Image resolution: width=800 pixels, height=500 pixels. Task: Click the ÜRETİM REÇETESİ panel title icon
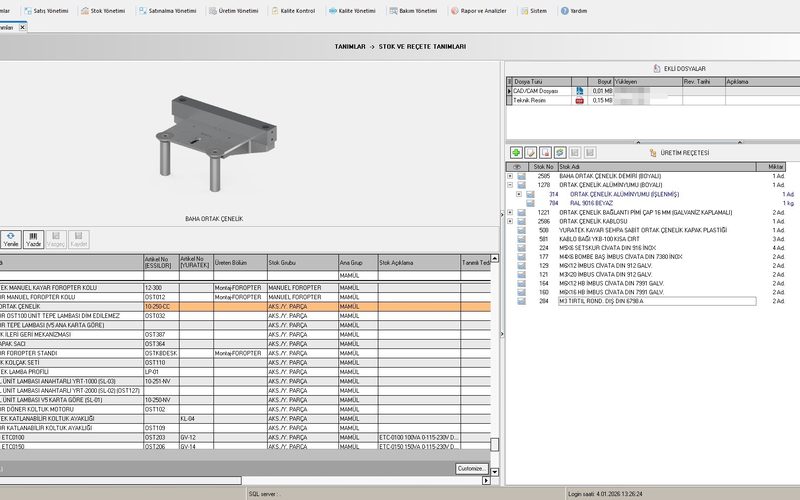[x=653, y=153]
